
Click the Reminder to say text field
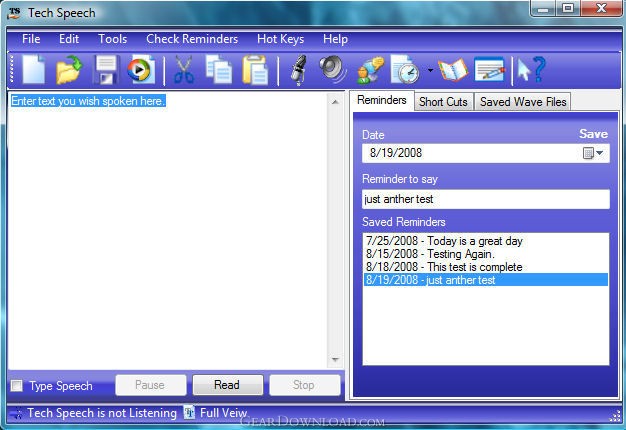tap(485, 199)
